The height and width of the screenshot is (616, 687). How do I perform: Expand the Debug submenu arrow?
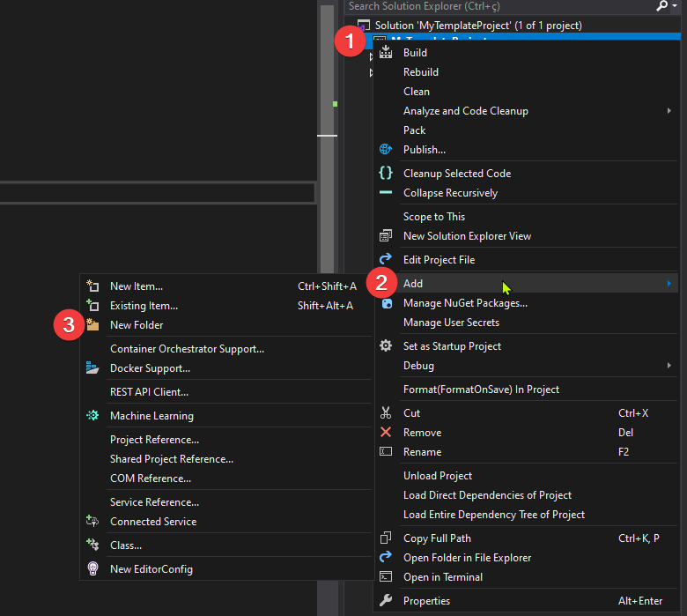tap(669, 365)
